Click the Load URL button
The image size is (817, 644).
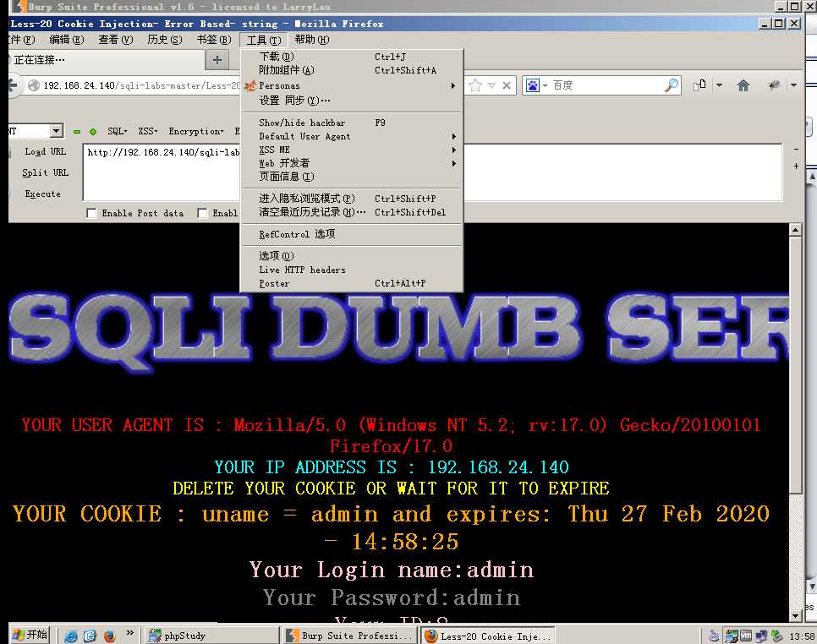tap(45, 152)
